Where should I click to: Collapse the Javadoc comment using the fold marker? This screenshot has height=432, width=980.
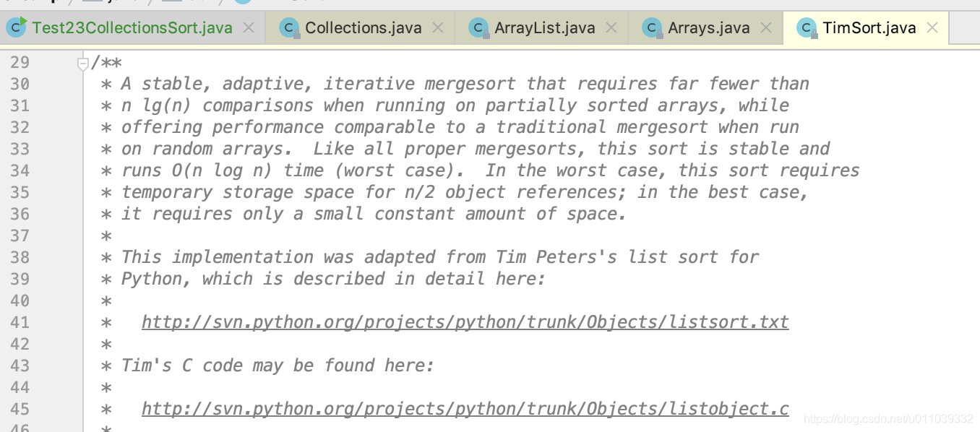[82, 62]
